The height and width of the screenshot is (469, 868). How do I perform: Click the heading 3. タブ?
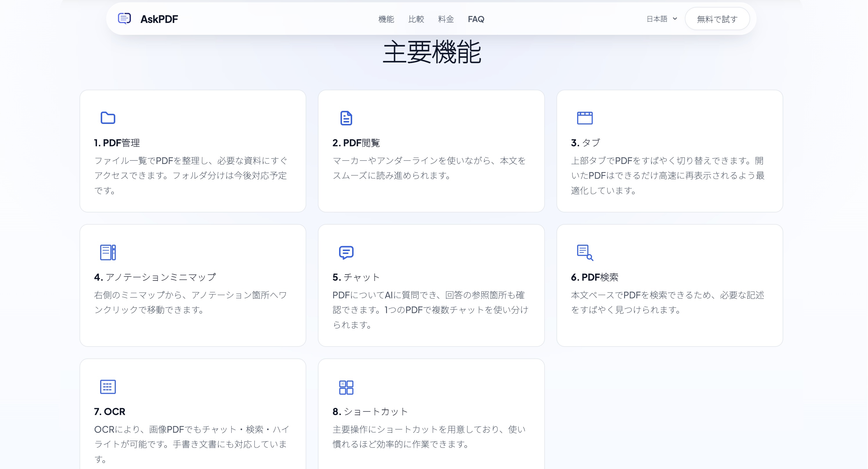pos(585,143)
